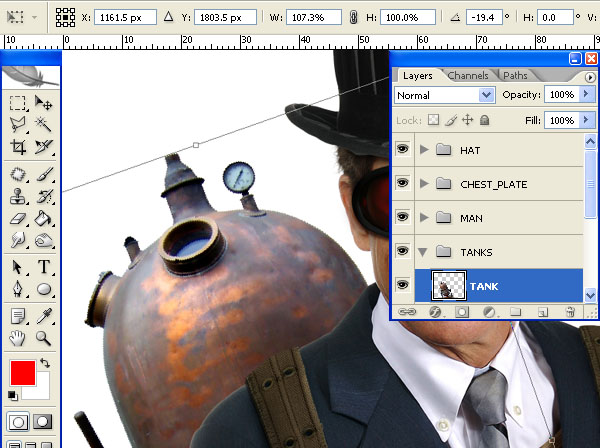Select the Clone Stamp tool

[18, 197]
